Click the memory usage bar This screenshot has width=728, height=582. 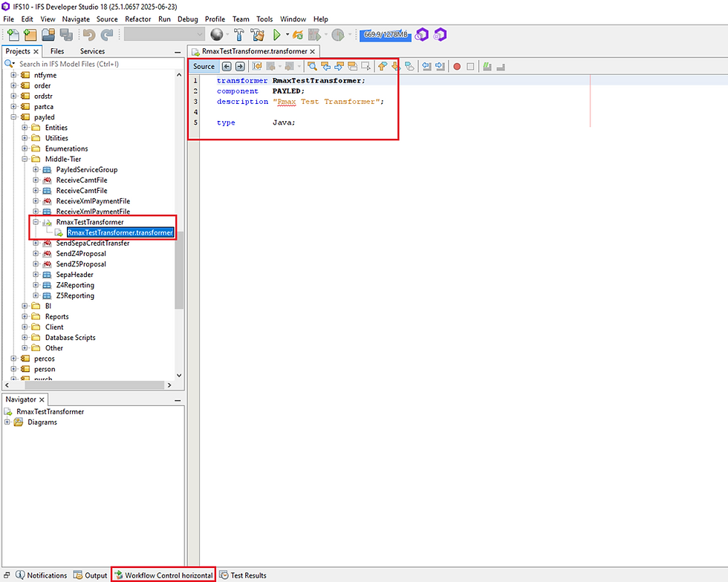pyautogui.click(x=385, y=35)
